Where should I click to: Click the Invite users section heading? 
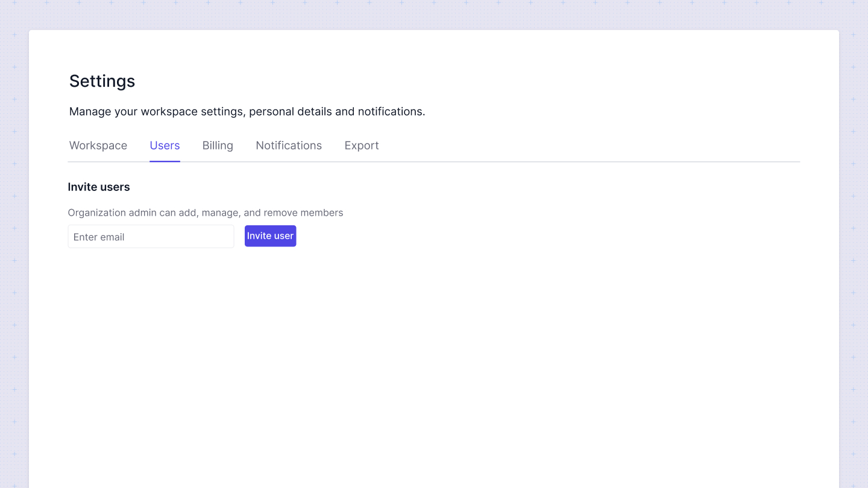coord(99,187)
